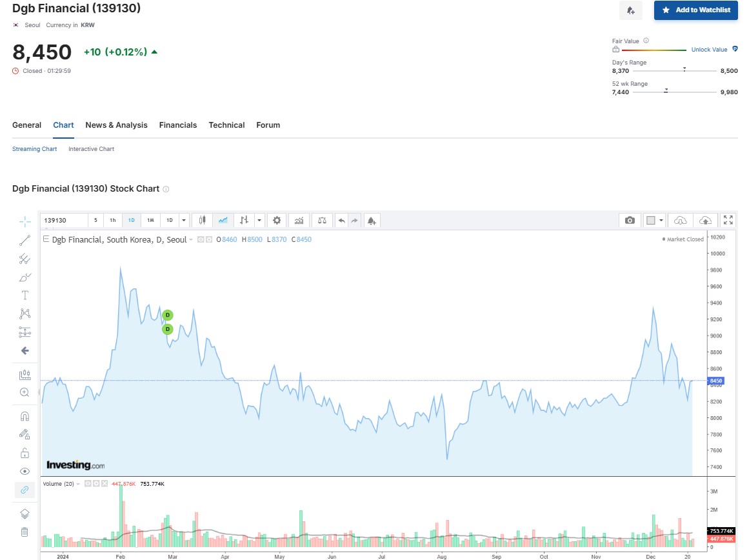
Task: Toggle stay in drawing mode pencil-lock
Action: click(25, 434)
